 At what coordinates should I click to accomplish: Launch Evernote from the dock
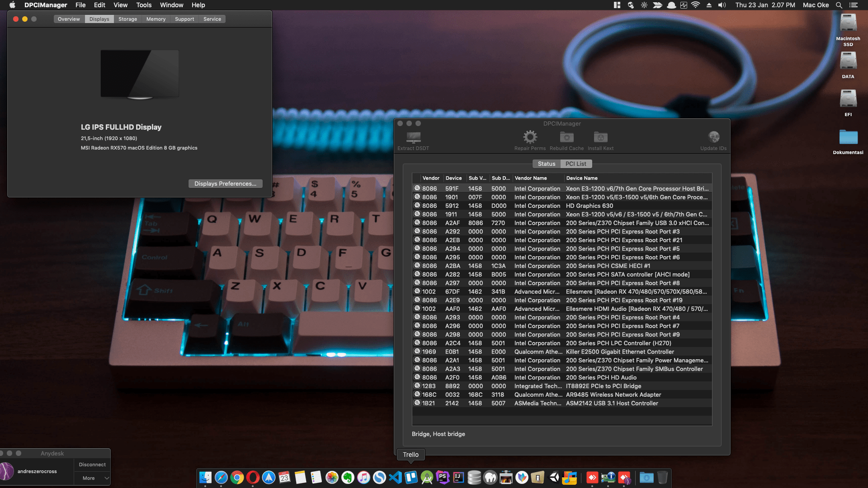(348, 477)
